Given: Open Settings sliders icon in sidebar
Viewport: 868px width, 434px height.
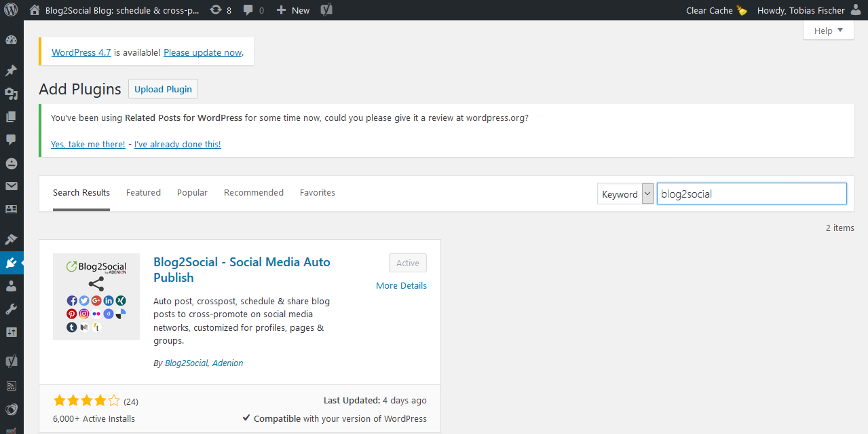Looking at the screenshot, I should (x=11, y=332).
